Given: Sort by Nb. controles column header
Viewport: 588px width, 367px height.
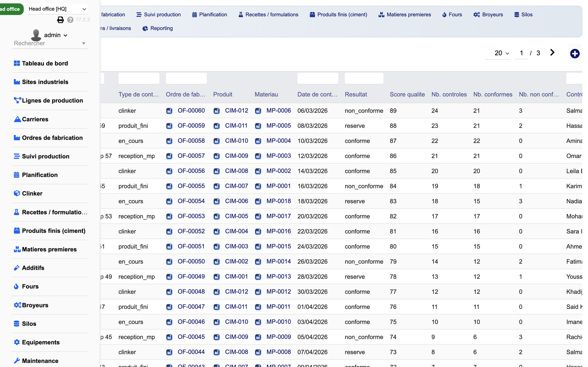Looking at the screenshot, I should [x=449, y=94].
